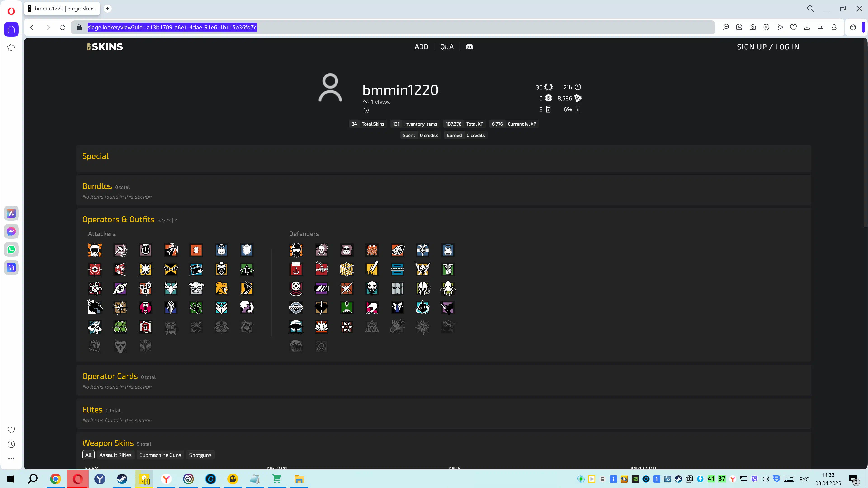Screen dimensions: 868x488
Task: Click the Goyo green volcano icon
Action: (347, 307)
